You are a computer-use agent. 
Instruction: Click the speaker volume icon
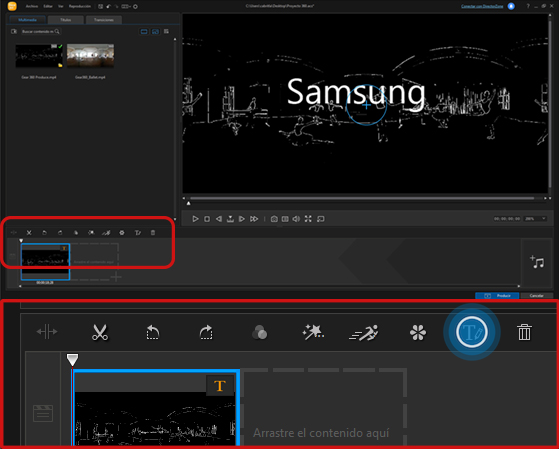coord(296,219)
